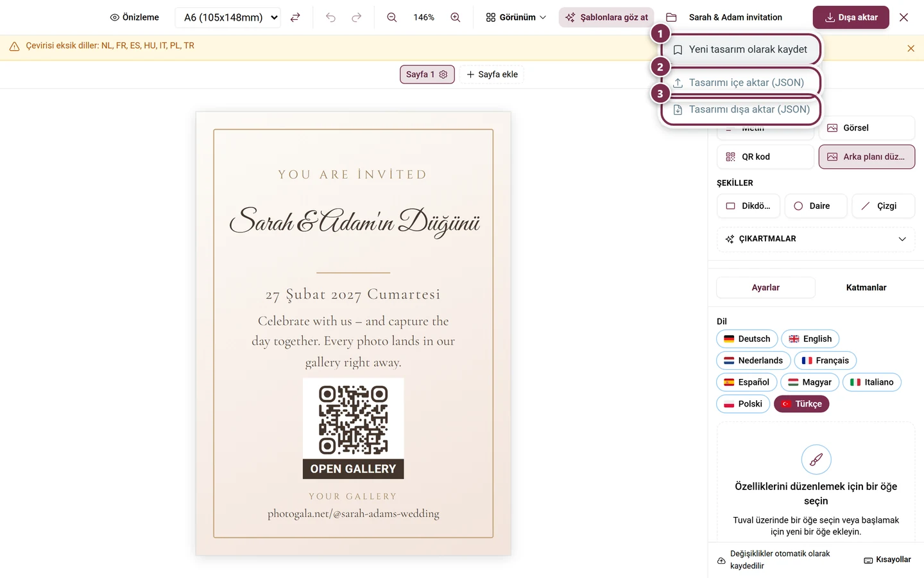
Task: Expand the Görünüm view menu
Action: 516,17
